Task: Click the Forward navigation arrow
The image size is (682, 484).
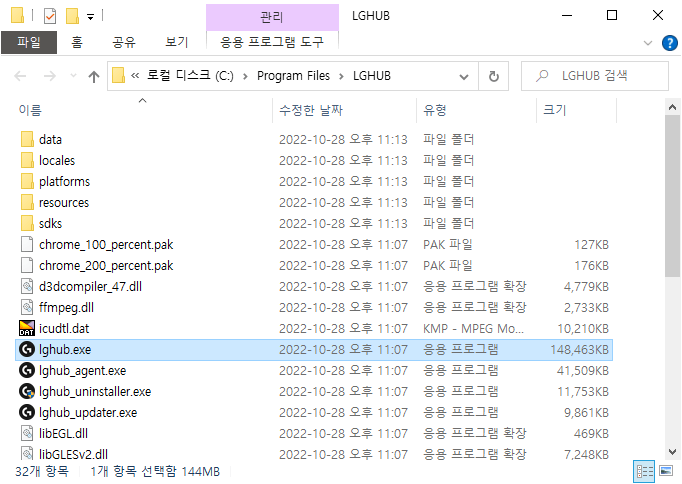Action: point(50,77)
